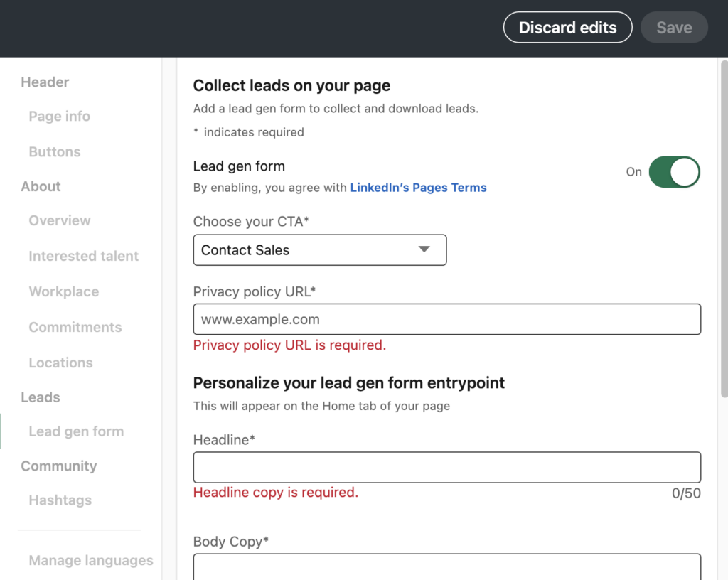Select Commitments in sidebar

[75, 327]
